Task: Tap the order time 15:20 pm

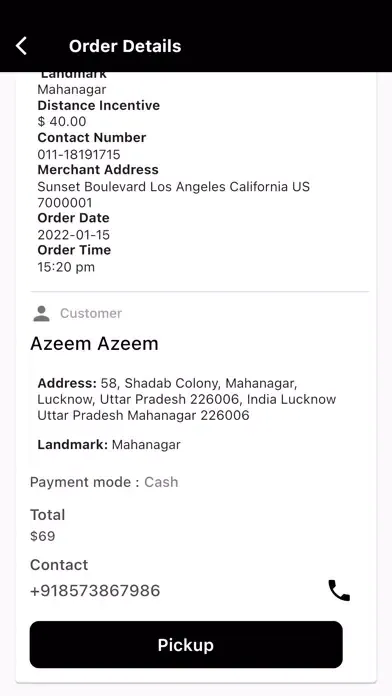Action: 66,267
